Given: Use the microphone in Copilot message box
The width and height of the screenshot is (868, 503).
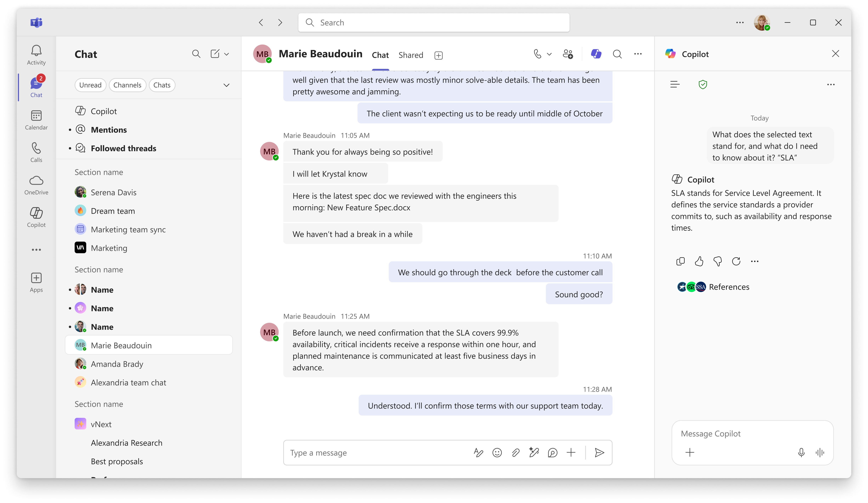Looking at the screenshot, I should [801, 452].
